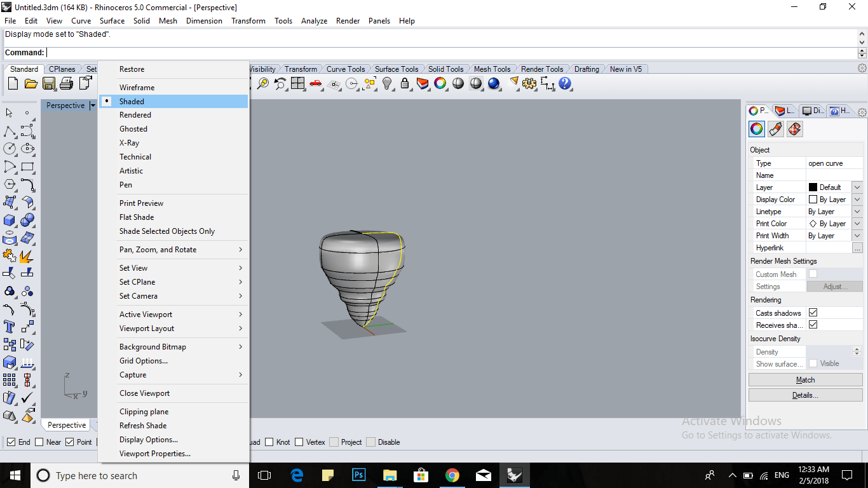The height and width of the screenshot is (488, 868).
Task: Click the Help question mark icon
Action: (565, 83)
